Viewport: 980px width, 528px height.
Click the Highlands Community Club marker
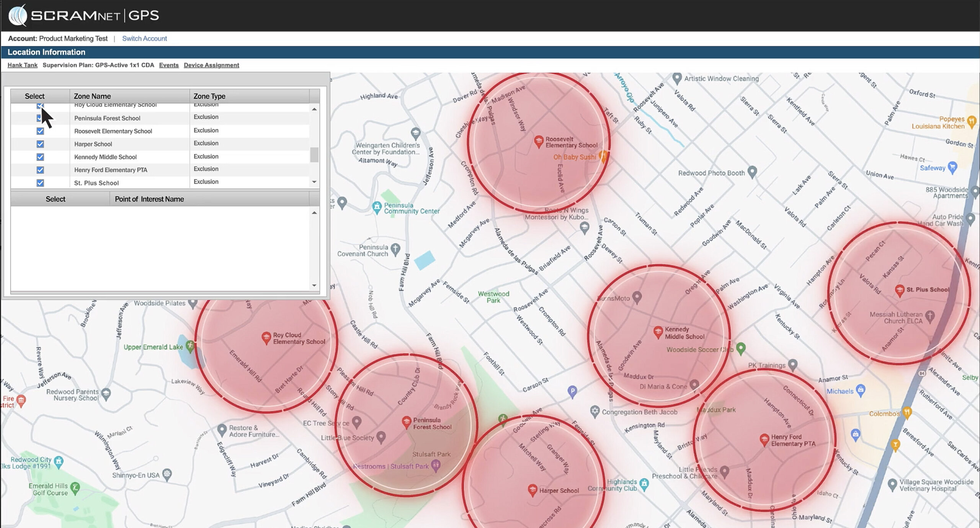click(x=644, y=484)
